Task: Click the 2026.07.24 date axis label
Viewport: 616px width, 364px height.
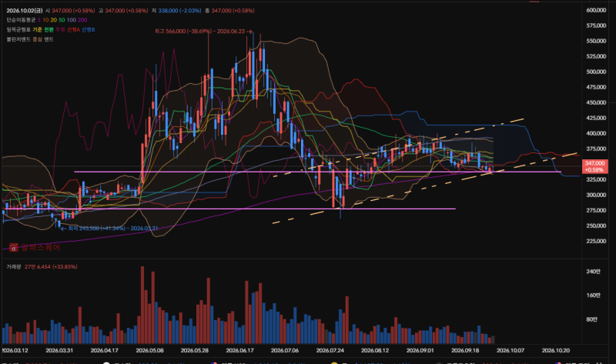Action: 330,350
